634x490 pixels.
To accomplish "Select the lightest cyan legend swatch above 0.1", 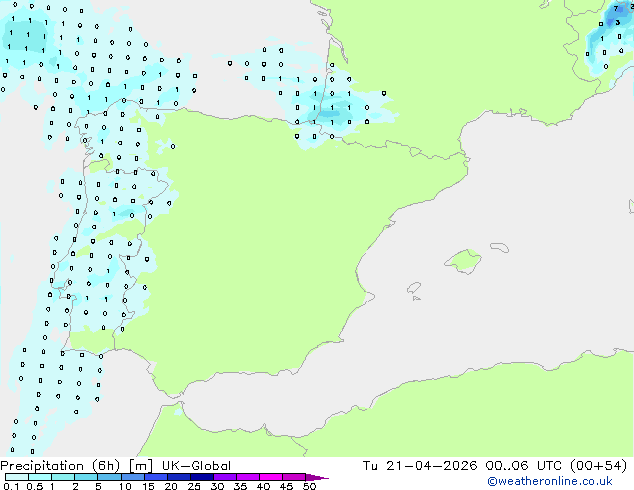I will [x=17, y=477].
